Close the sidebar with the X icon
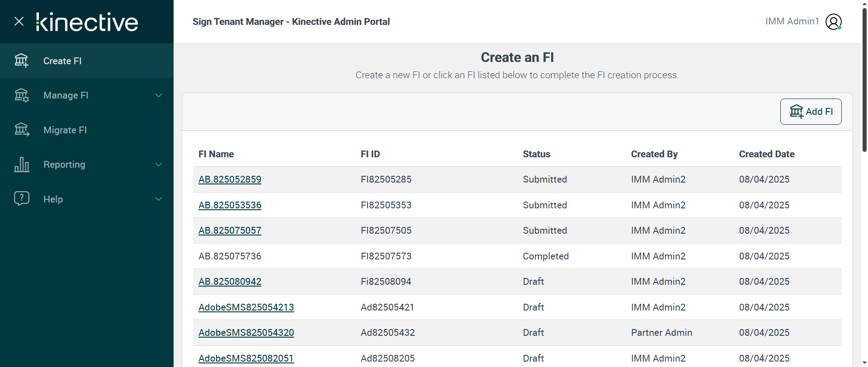Viewport: 868px width, 367px height. pyautogui.click(x=19, y=21)
